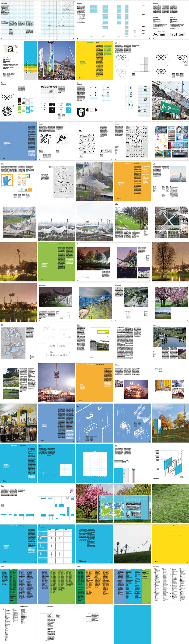Select the green Olympiastadion sign photo

point(170,100)
